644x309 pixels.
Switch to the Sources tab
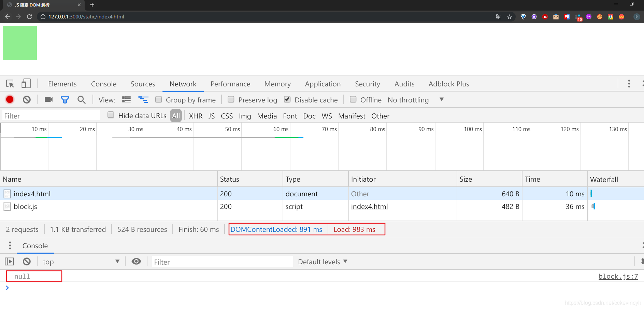[x=143, y=84]
